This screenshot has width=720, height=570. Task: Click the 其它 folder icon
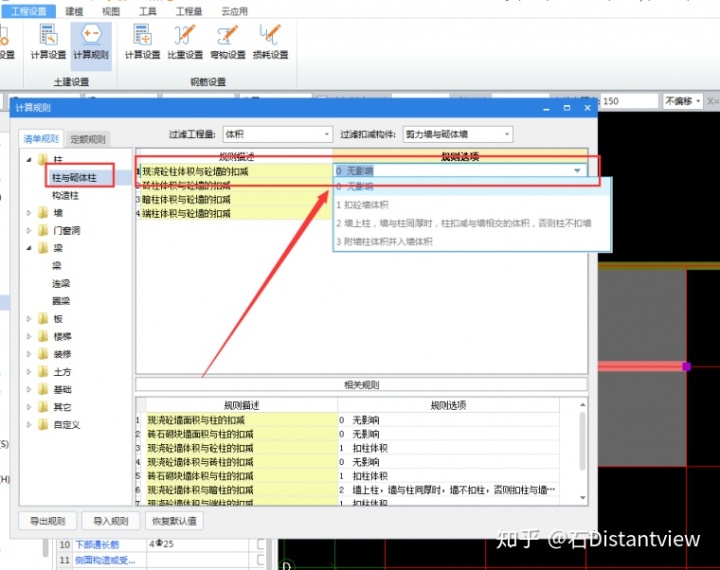click(43, 407)
